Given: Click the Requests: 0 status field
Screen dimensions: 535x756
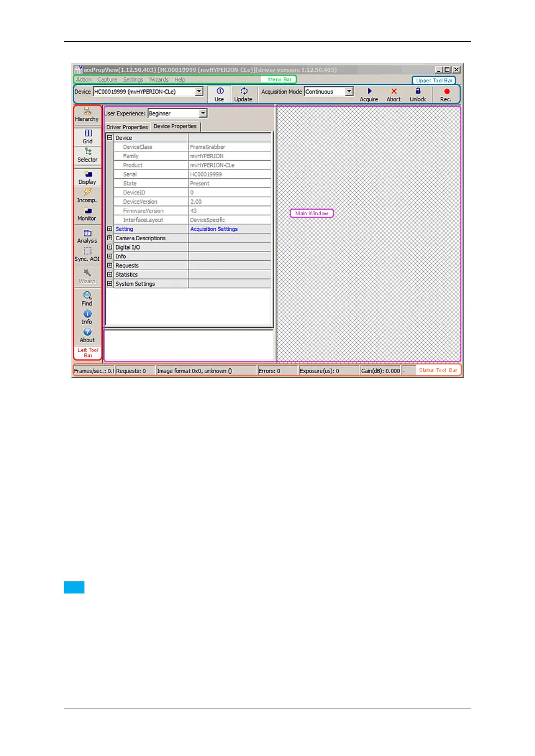Looking at the screenshot, I should tap(135, 371).
